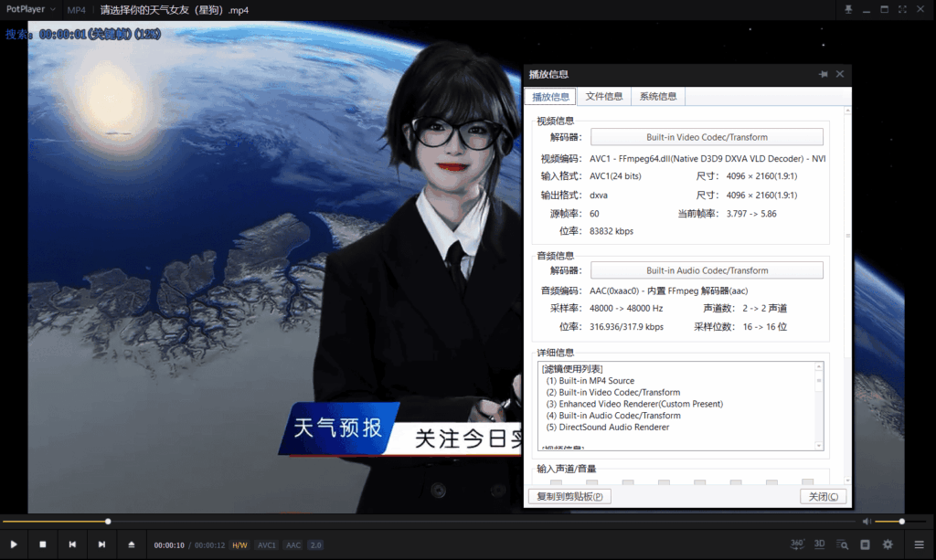Switch to the 系统信息 tab
936x560 pixels.
click(658, 97)
